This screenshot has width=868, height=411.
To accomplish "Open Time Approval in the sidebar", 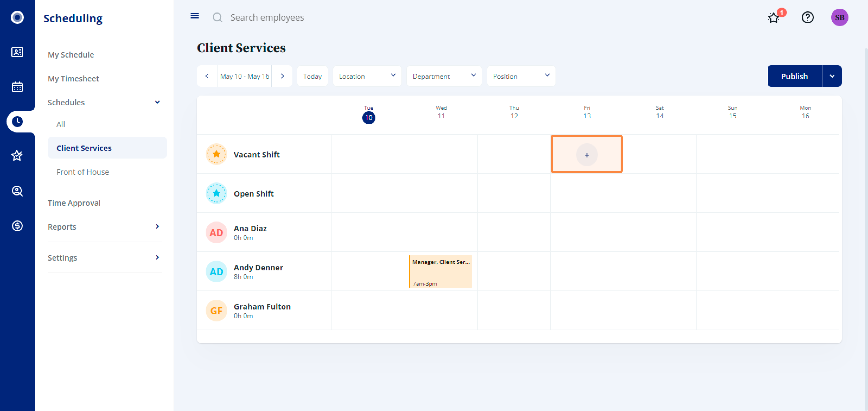I will click(74, 203).
